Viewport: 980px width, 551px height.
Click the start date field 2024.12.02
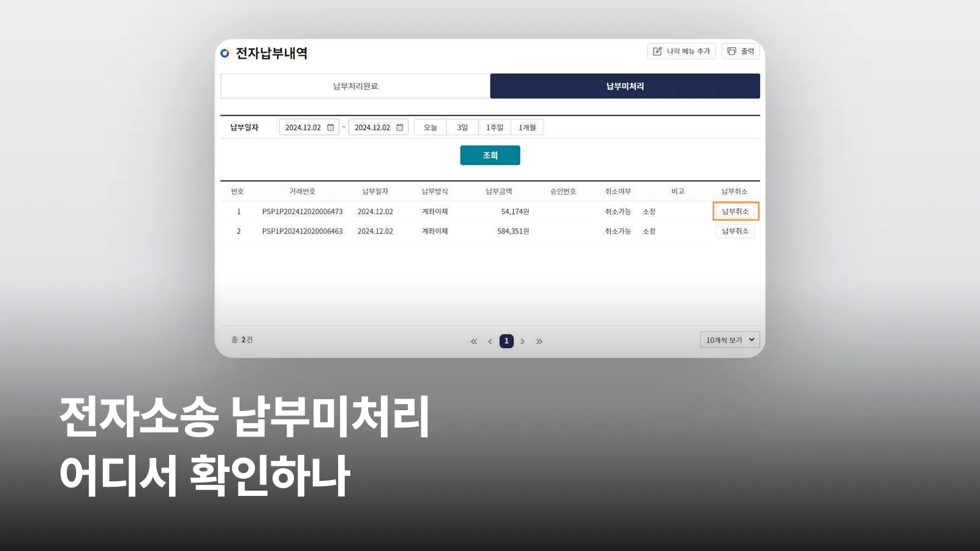pyautogui.click(x=309, y=127)
